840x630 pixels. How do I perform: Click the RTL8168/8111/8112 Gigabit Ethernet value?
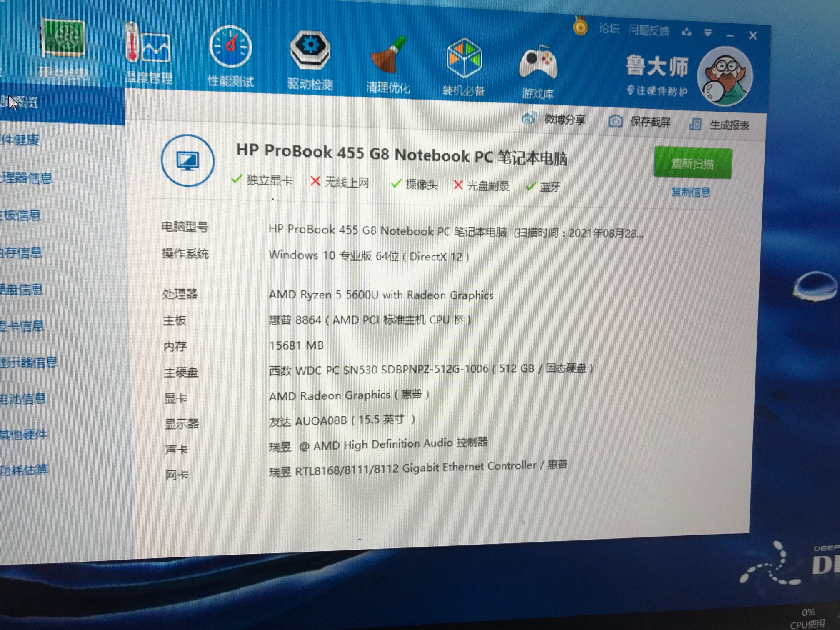(418, 468)
